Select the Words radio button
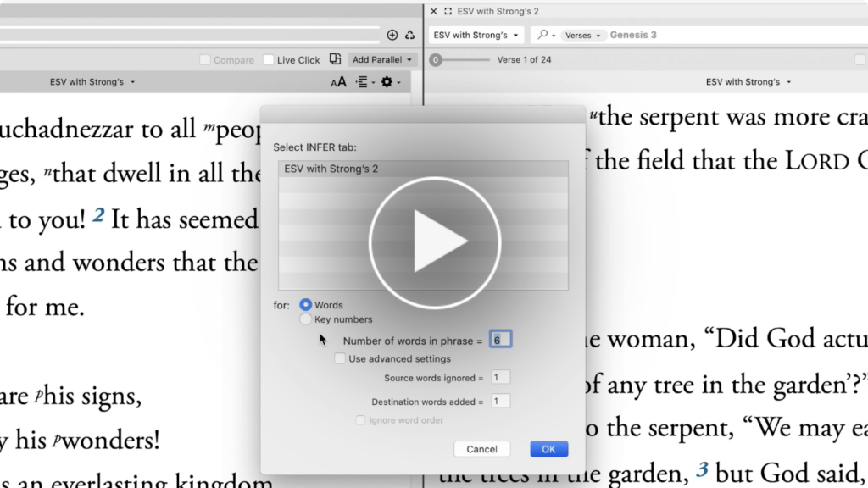Viewport: 868px width, 488px height. pyautogui.click(x=305, y=305)
